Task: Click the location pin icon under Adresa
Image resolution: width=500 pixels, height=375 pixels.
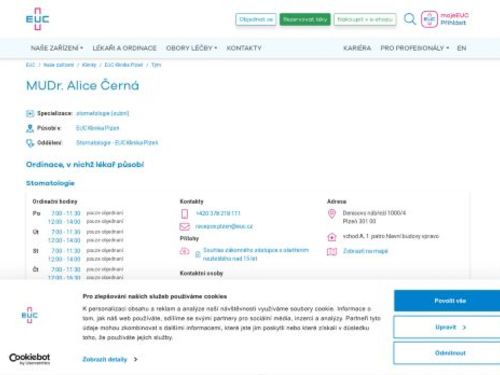Action: tap(332, 214)
